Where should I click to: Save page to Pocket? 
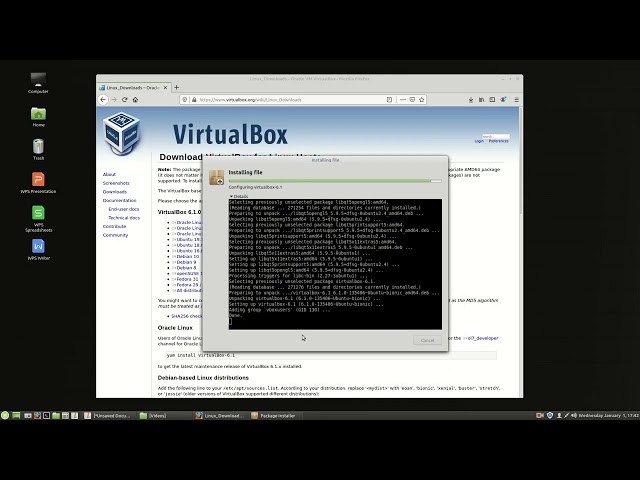click(412, 100)
